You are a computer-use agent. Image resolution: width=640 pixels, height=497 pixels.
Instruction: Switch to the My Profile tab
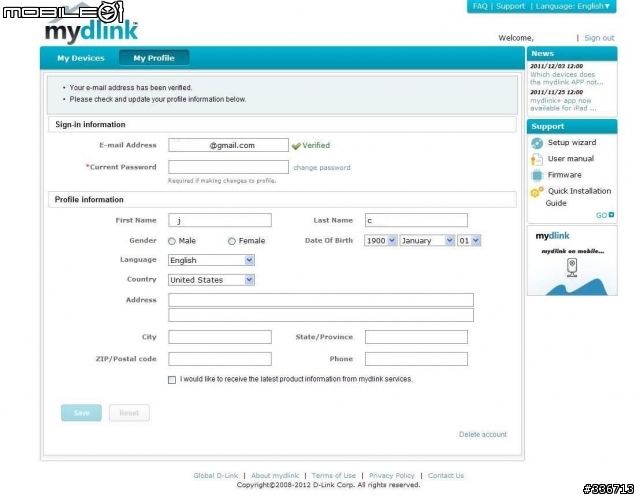pyautogui.click(x=154, y=58)
